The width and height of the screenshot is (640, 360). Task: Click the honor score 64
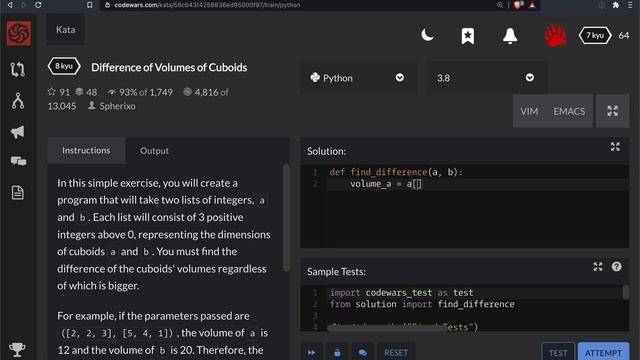point(623,36)
